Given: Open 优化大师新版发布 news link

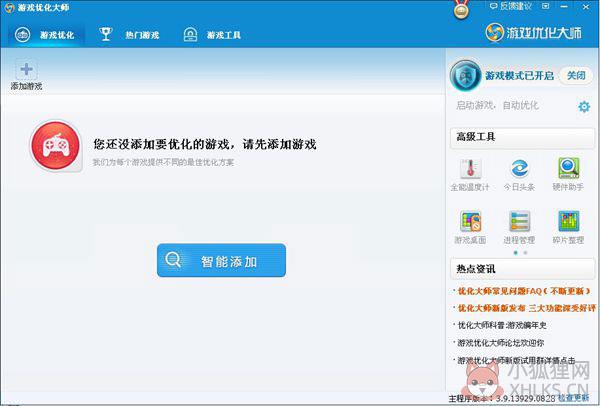Looking at the screenshot, I should 525,308.
